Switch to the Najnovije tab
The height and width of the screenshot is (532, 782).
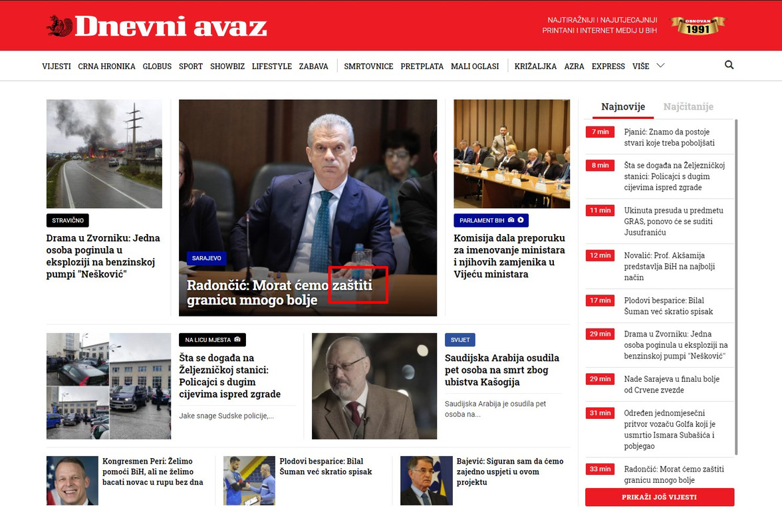pos(623,106)
